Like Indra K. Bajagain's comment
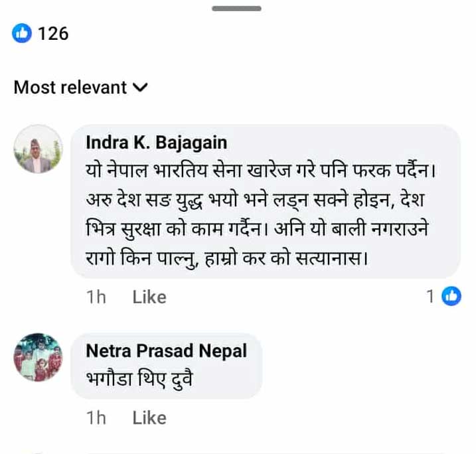The image size is (476, 454). [x=149, y=297]
